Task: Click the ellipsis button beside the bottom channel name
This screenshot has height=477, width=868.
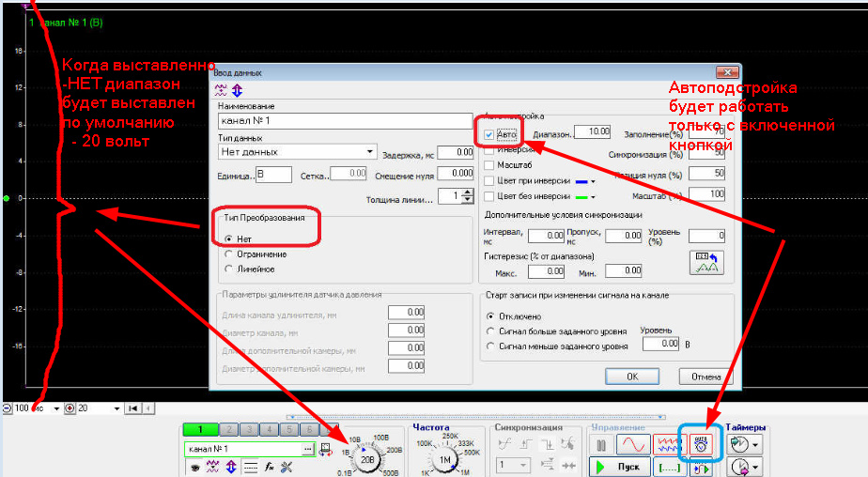Action: 308,449
